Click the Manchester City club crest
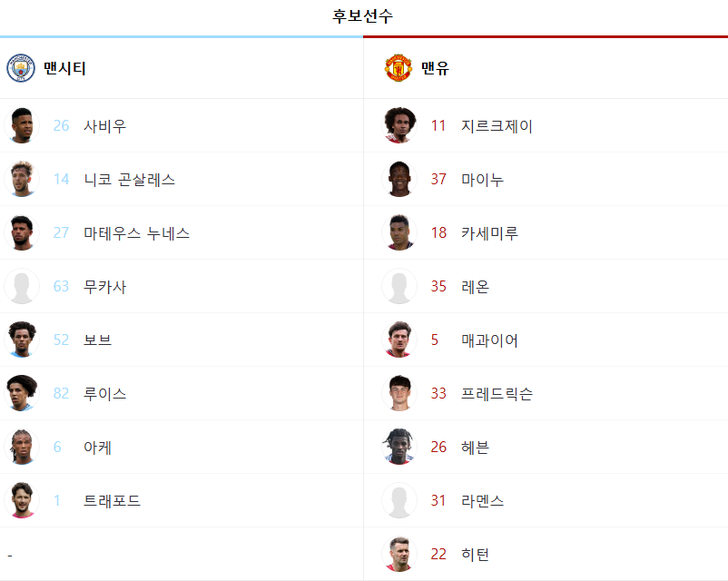 coord(21,68)
